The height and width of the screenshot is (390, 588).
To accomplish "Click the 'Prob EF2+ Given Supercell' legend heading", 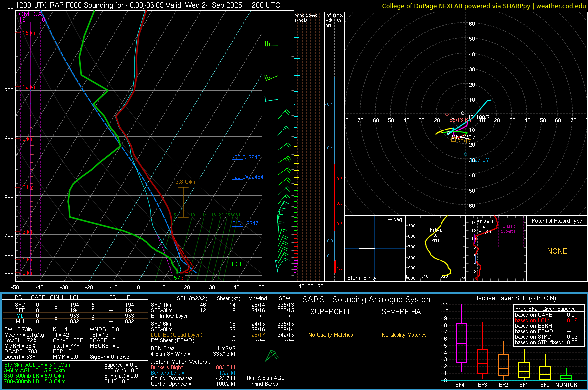I will pyautogui.click(x=546, y=309).
